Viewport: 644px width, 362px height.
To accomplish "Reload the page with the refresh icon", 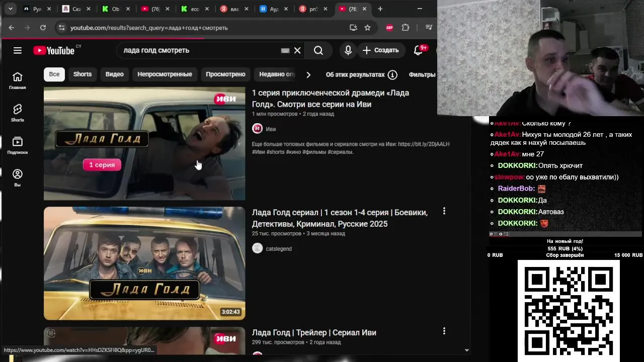I will tap(43, 28).
